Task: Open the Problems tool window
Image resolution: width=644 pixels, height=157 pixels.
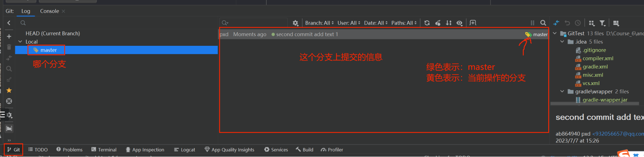Action: click(x=69, y=150)
